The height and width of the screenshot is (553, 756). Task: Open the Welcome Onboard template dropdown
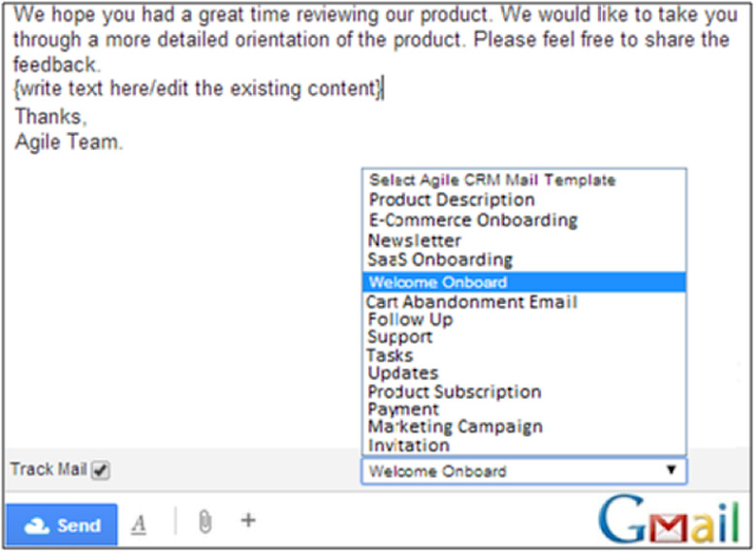tap(523, 472)
